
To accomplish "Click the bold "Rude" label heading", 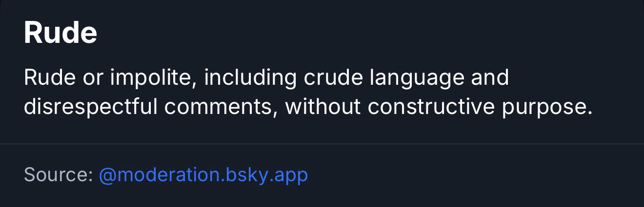I will pyautogui.click(x=60, y=33).
